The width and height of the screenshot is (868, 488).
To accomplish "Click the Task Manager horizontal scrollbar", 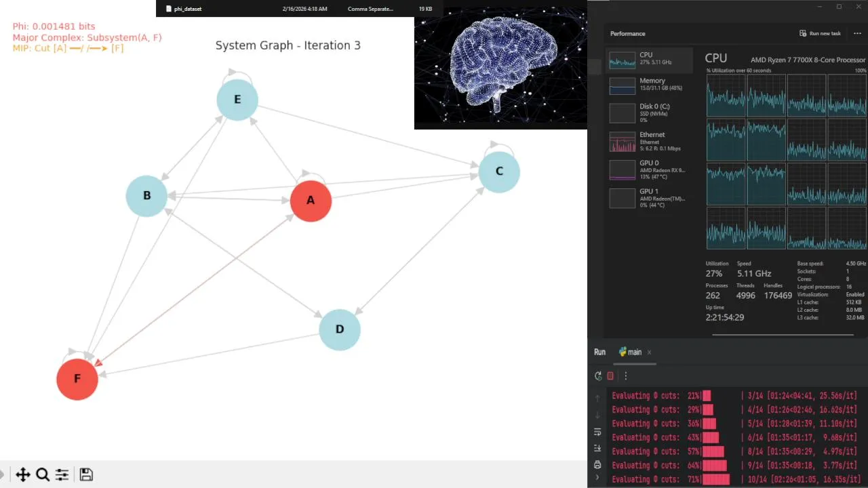I will tap(783, 334).
